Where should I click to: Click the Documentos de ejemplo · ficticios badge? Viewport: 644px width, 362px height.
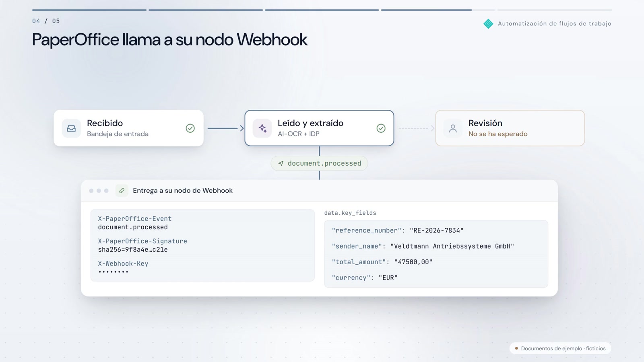tap(560, 348)
